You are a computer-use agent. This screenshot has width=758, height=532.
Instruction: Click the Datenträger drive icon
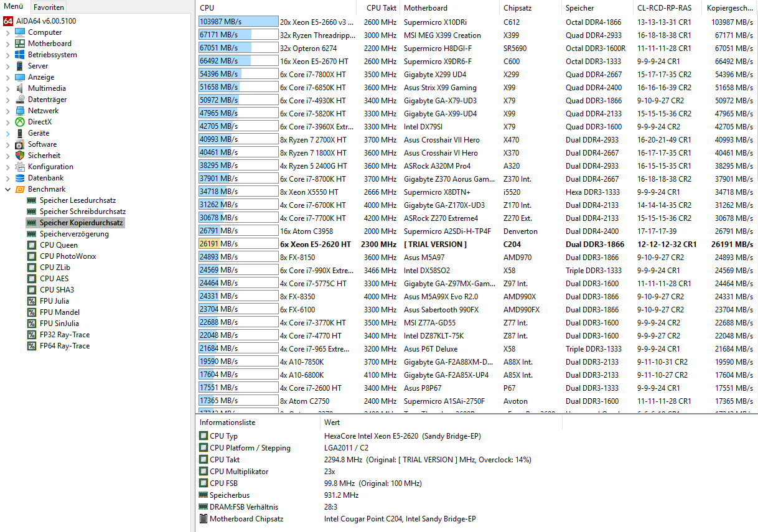20,100
